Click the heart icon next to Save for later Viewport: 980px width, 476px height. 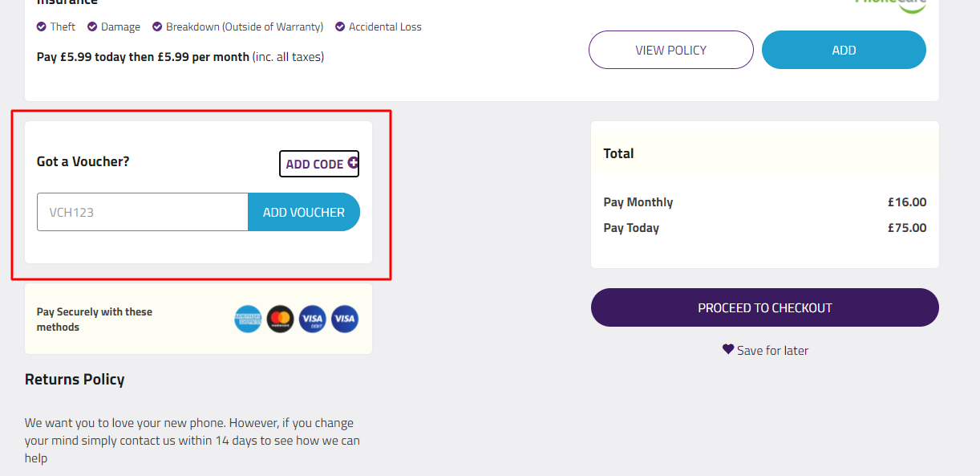tap(727, 349)
